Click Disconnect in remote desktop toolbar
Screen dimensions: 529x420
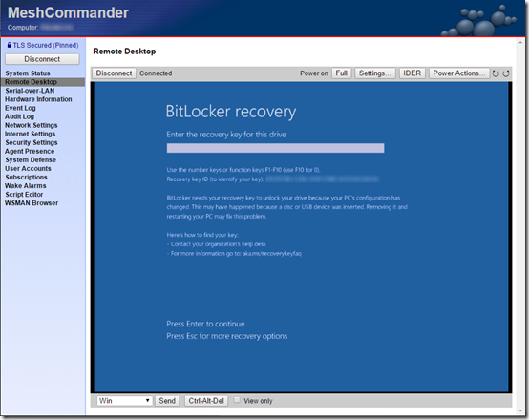click(114, 73)
